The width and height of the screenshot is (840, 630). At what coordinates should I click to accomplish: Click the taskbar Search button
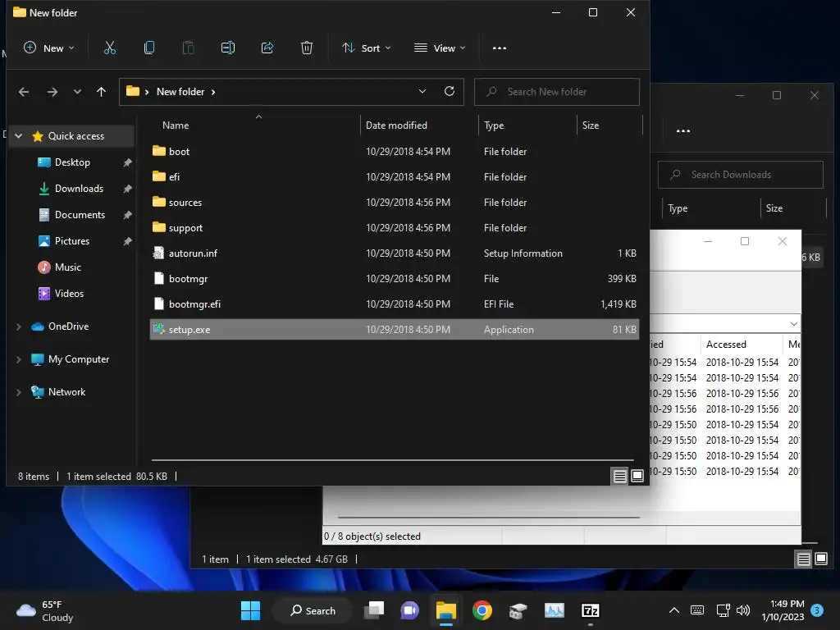[313, 610]
